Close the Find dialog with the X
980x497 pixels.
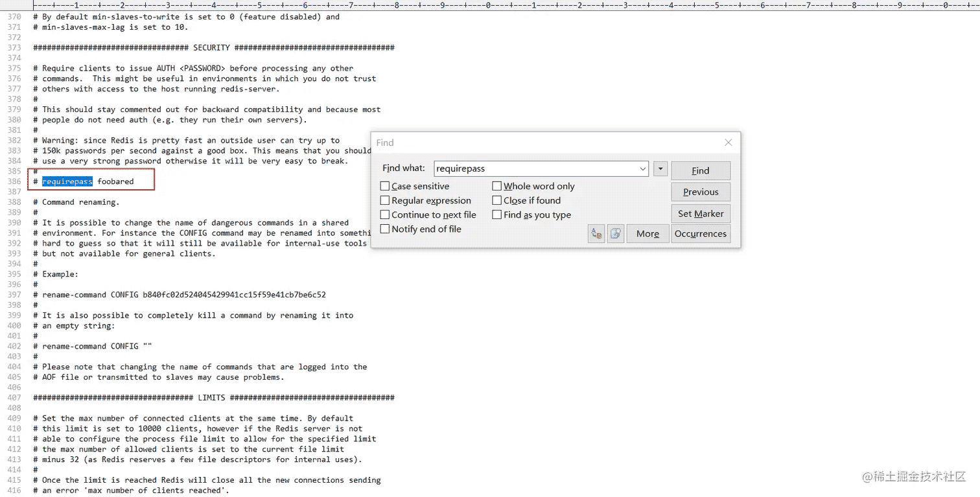tap(728, 143)
